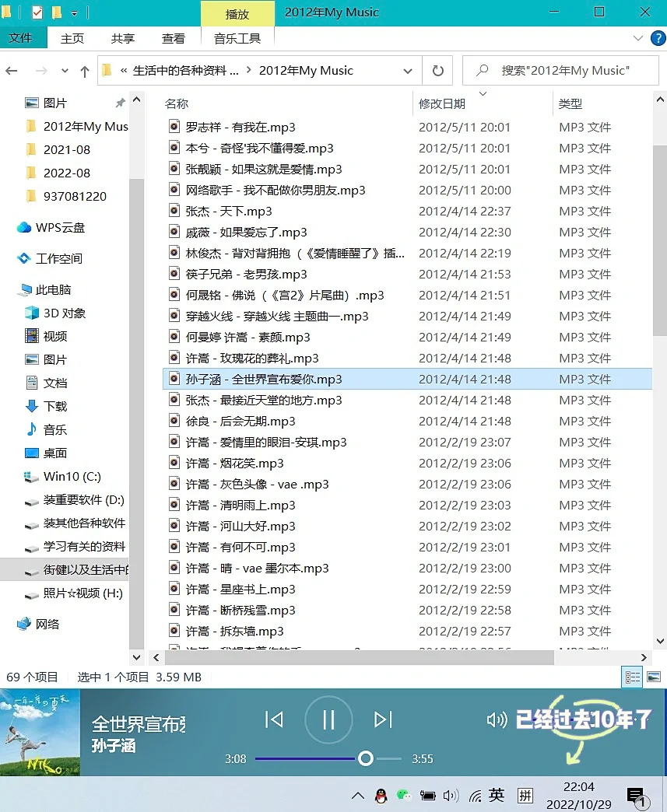Screen dimensions: 667x812
Task: Click the speaker icon in the player bar
Action: (497, 720)
